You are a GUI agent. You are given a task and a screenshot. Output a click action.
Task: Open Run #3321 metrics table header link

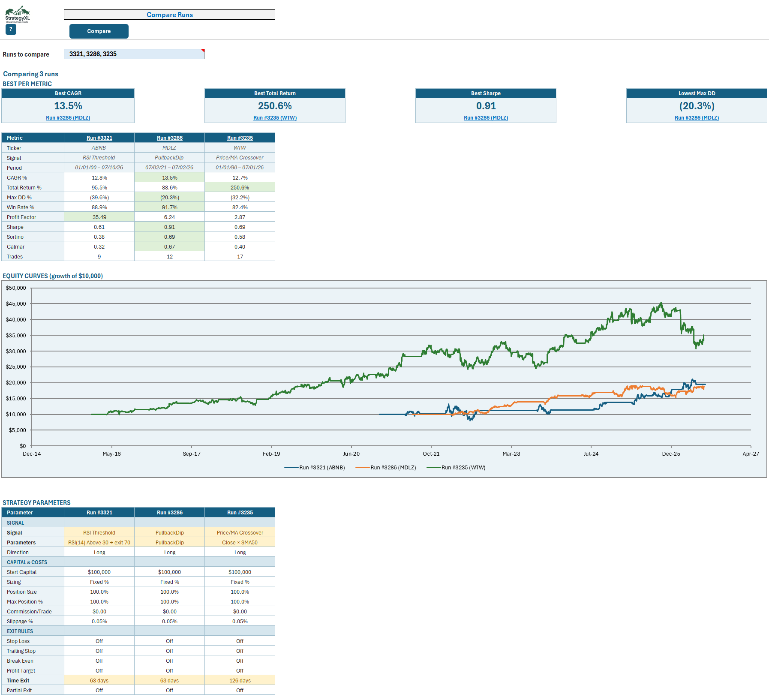pos(99,138)
